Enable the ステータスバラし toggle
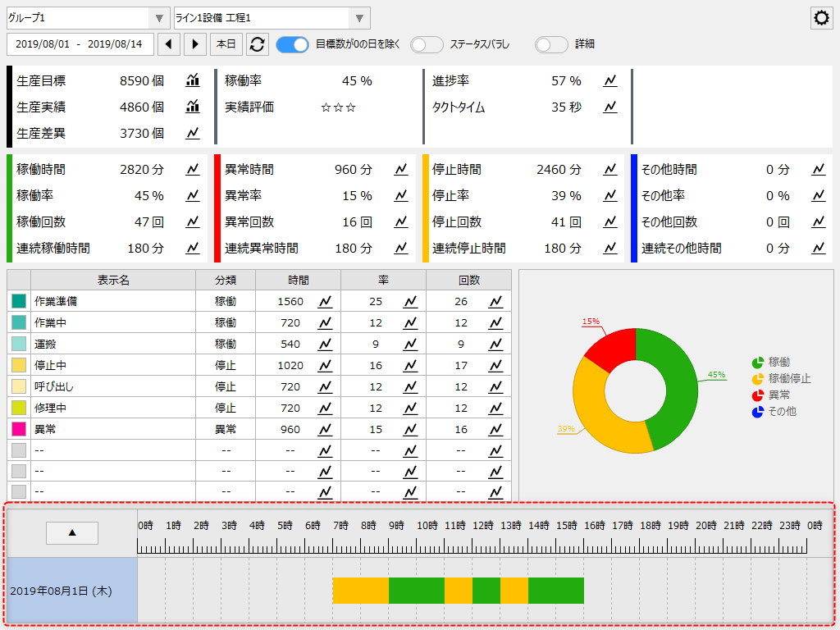The width and height of the screenshot is (840, 630). [427, 46]
